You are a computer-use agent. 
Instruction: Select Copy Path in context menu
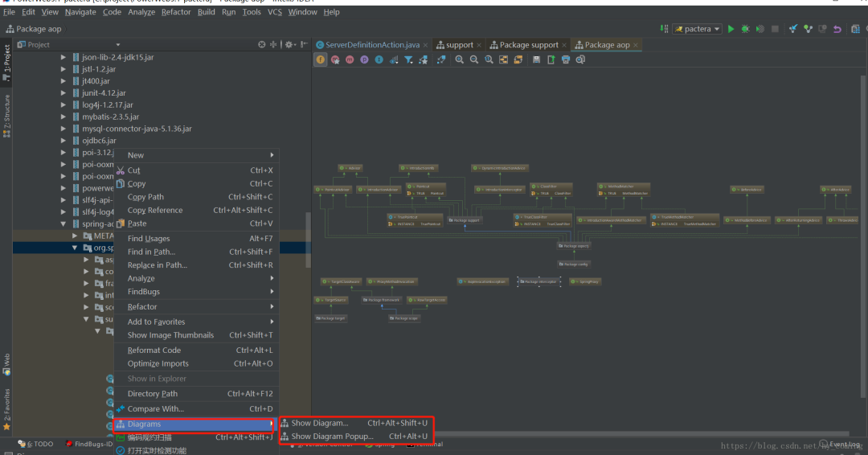(196, 197)
